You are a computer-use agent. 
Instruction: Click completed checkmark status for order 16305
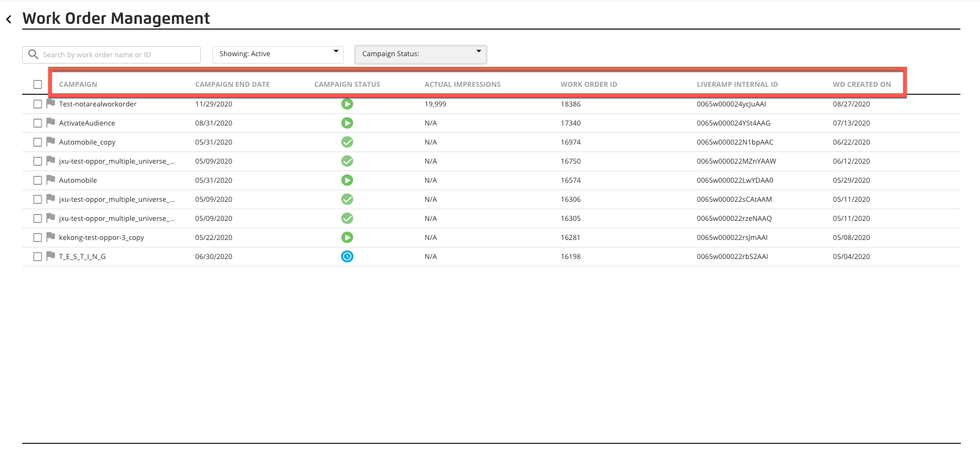point(347,218)
